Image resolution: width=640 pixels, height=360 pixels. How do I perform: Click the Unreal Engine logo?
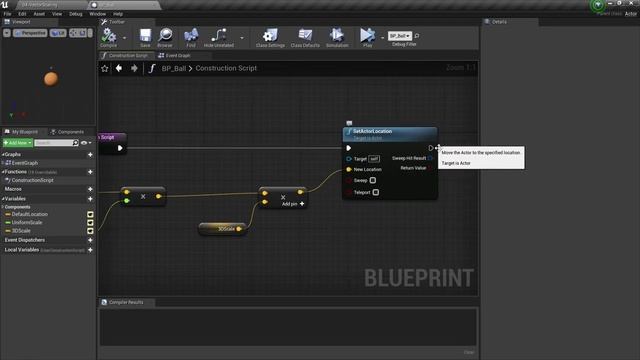point(5,4)
